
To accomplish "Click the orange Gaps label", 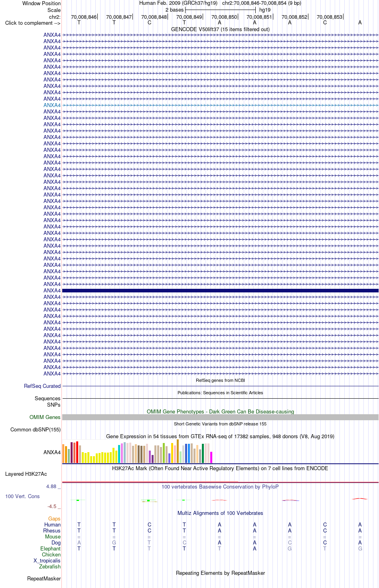I will [54, 518].
